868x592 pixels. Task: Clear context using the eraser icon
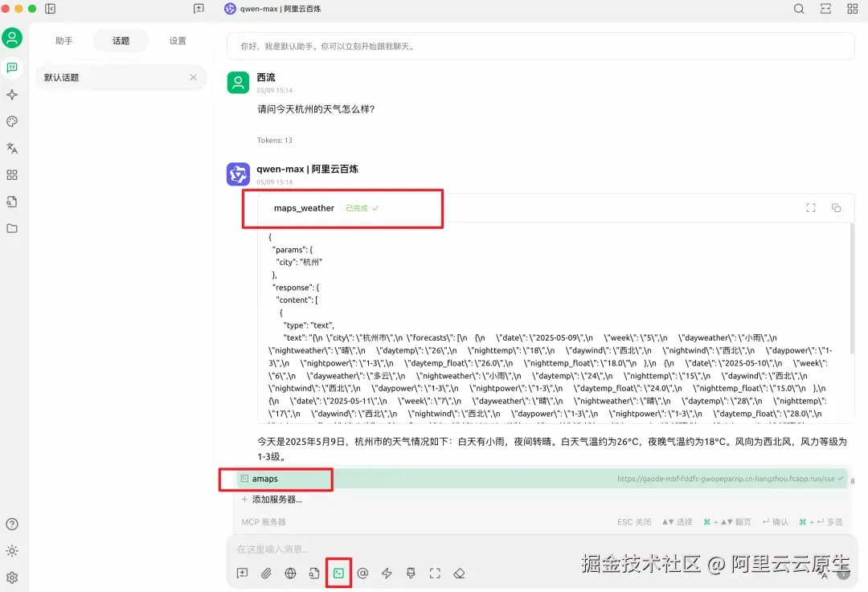(x=459, y=573)
